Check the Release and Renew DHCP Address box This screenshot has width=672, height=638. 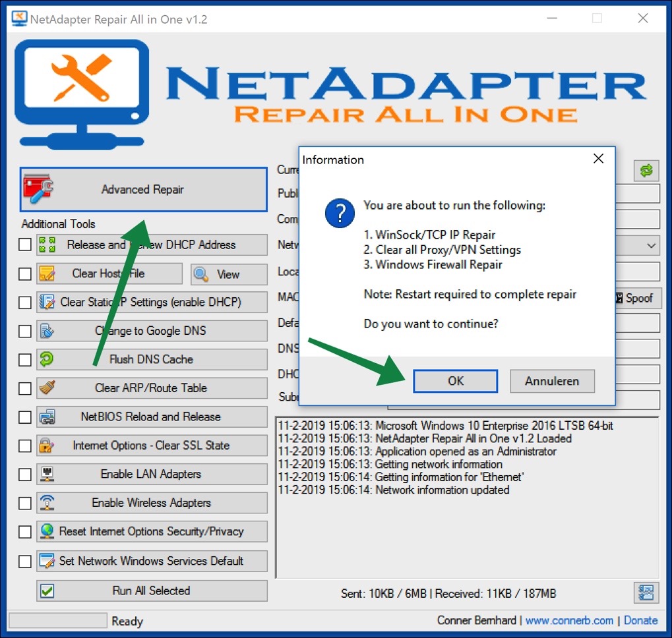25,245
